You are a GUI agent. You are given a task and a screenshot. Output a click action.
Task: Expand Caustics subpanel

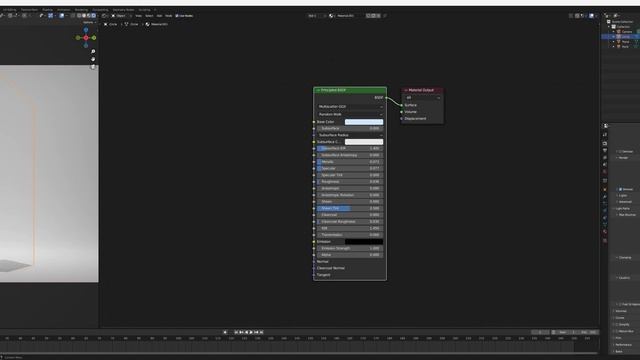[x=623, y=278]
